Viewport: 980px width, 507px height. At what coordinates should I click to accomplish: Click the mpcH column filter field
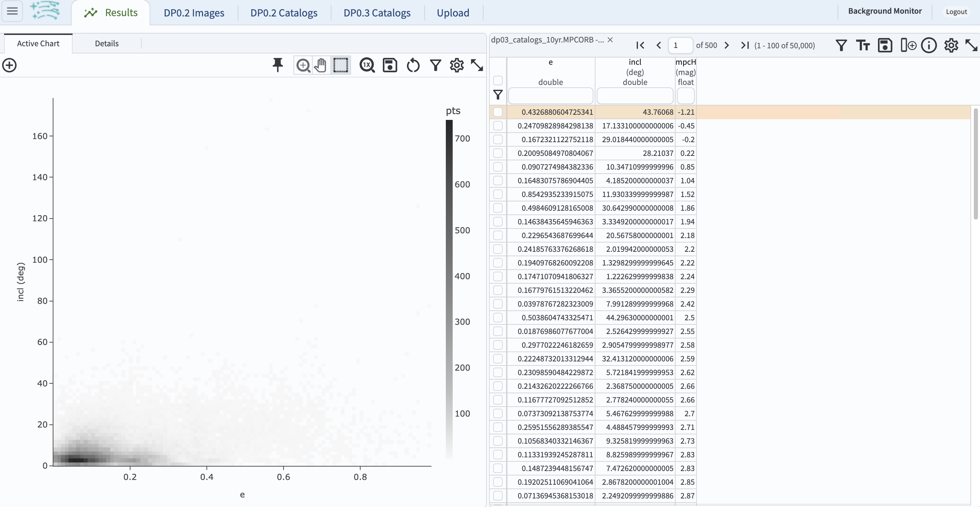[686, 96]
